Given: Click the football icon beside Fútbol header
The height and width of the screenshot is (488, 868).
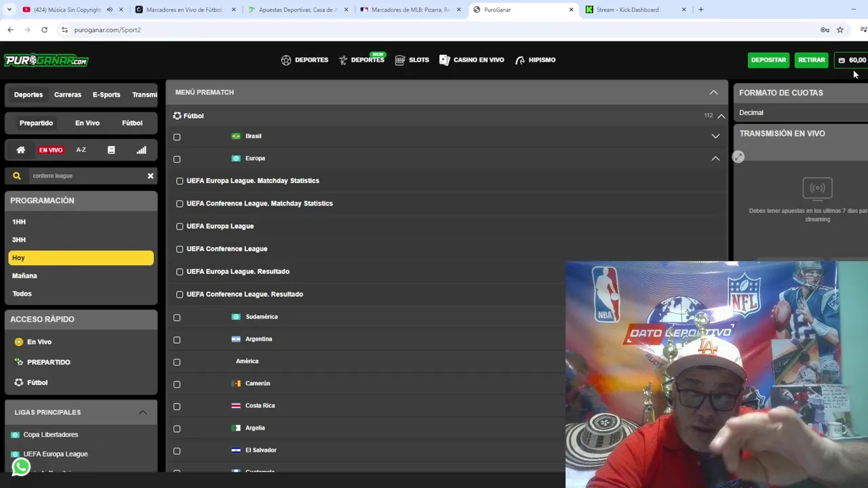Looking at the screenshot, I should coord(177,116).
